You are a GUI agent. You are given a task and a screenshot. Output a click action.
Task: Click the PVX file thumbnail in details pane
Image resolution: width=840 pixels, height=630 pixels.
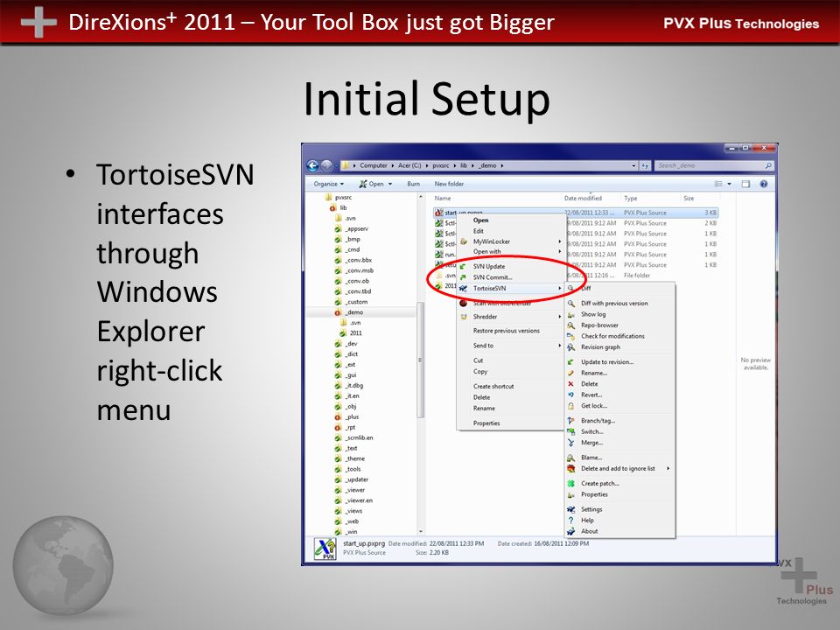point(325,549)
